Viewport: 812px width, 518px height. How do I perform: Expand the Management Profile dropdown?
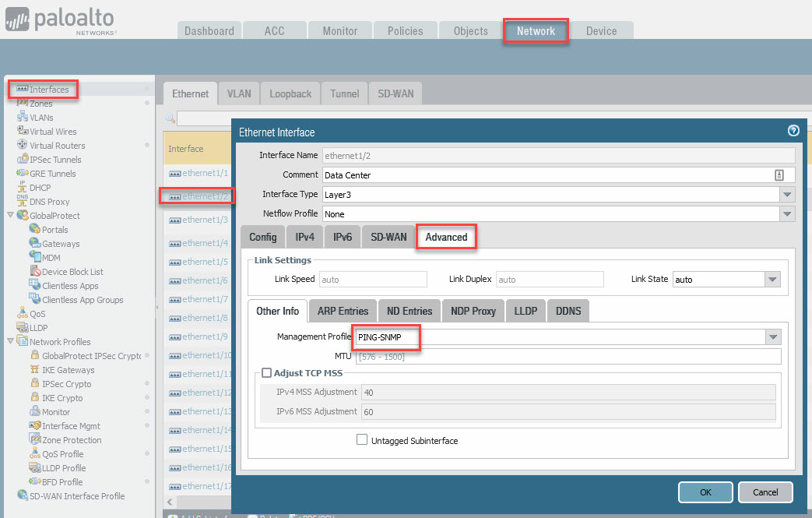click(x=772, y=337)
